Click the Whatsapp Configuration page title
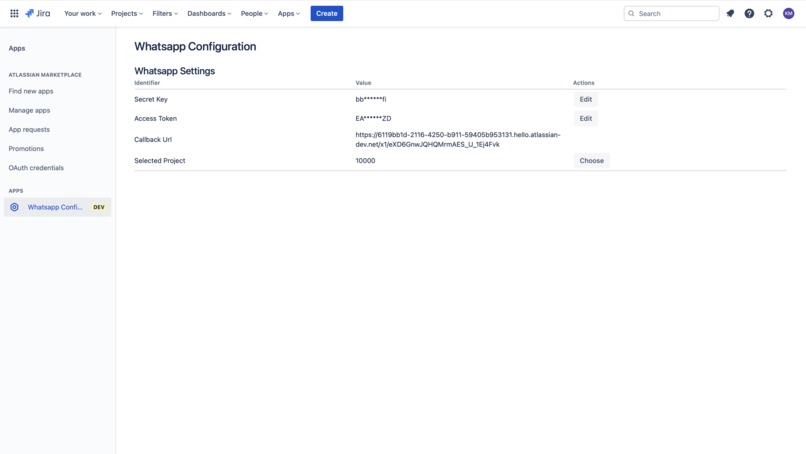 pyautogui.click(x=195, y=46)
